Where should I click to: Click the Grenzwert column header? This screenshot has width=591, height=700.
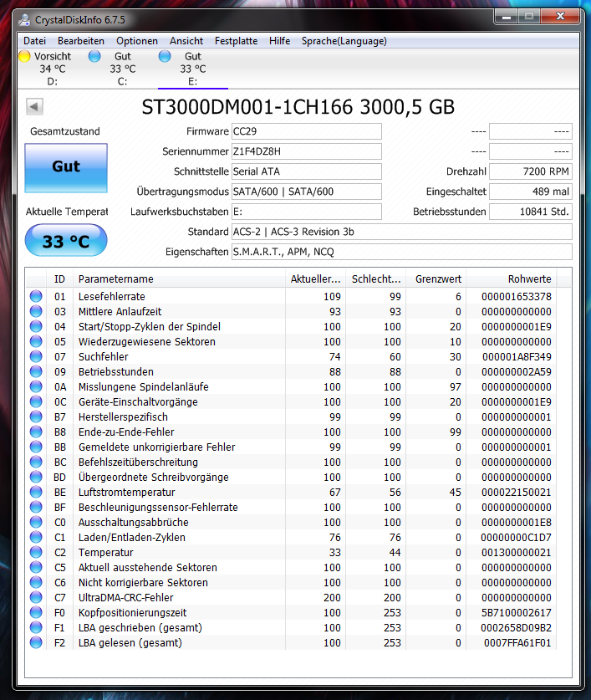pos(436,279)
